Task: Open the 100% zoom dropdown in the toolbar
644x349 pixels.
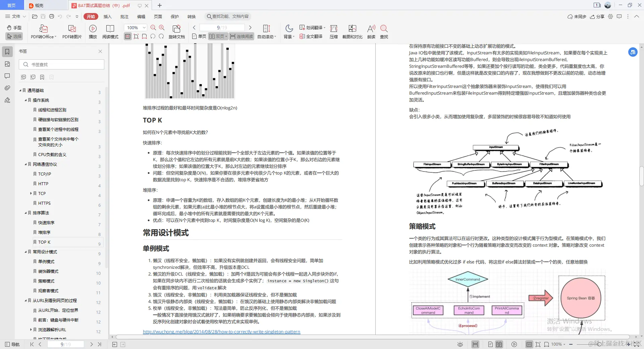Action: 144,28
